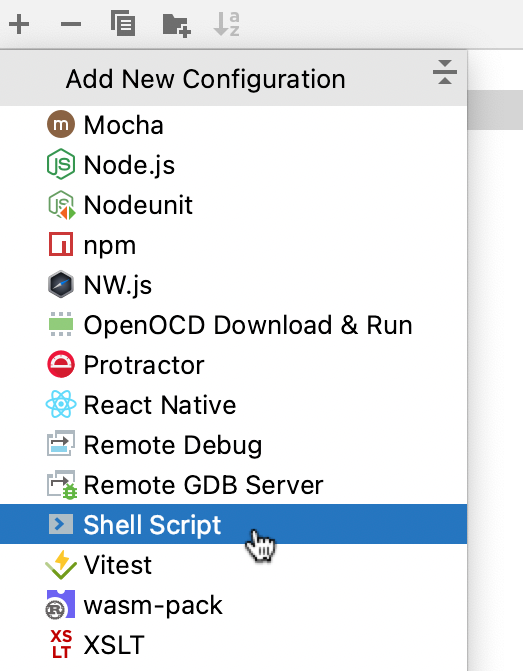
Task: Click the green Node.js hexagon icon
Action: coord(61,164)
